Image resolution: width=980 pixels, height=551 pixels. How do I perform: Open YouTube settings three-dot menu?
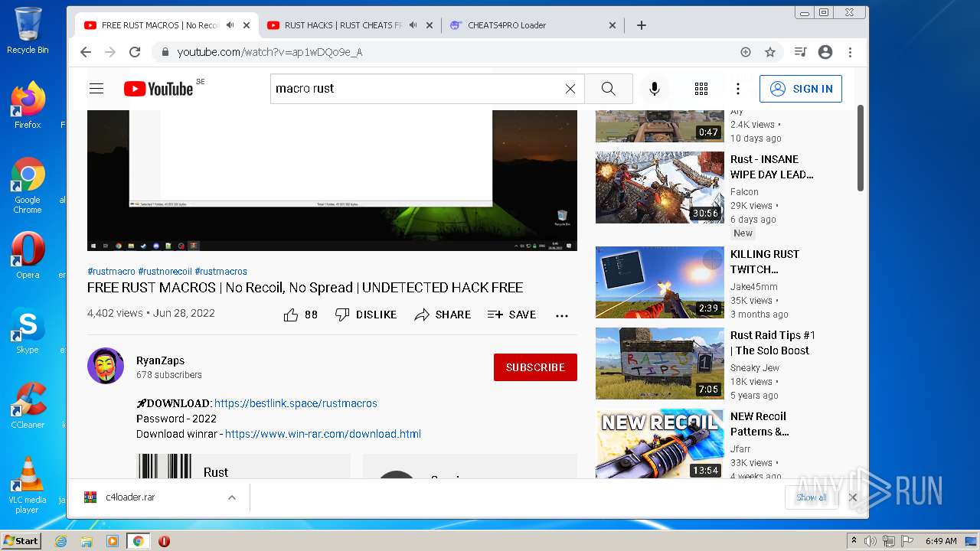[x=738, y=89]
